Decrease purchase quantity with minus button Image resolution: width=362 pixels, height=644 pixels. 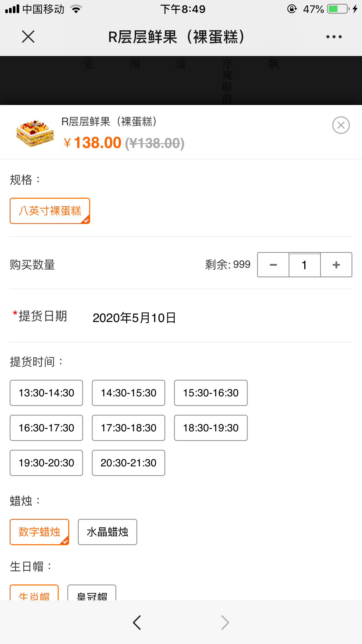(273, 265)
